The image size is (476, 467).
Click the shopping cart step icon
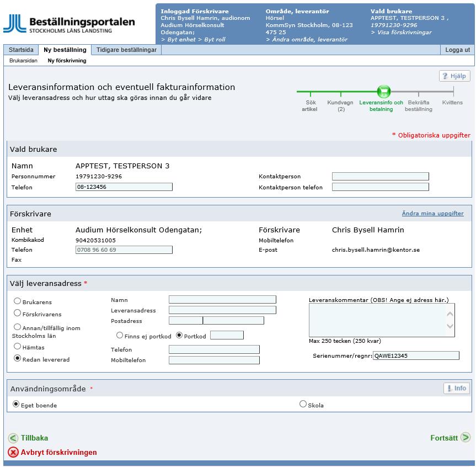pyautogui.click(x=384, y=91)
